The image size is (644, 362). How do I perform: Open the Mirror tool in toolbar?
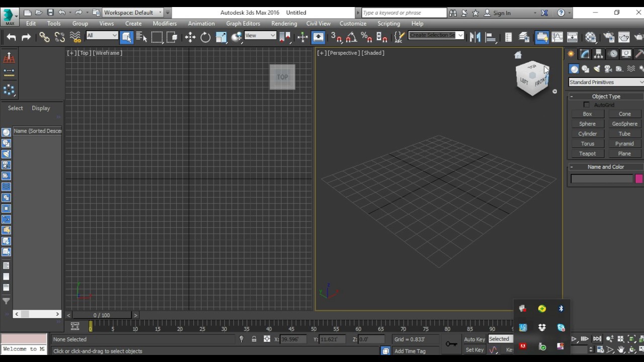(x=474, y=37)
